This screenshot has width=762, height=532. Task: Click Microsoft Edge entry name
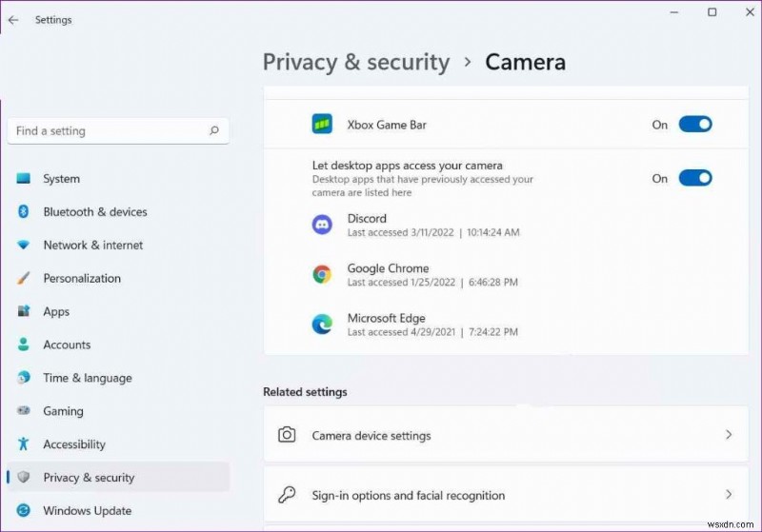(x=387, y=318)
